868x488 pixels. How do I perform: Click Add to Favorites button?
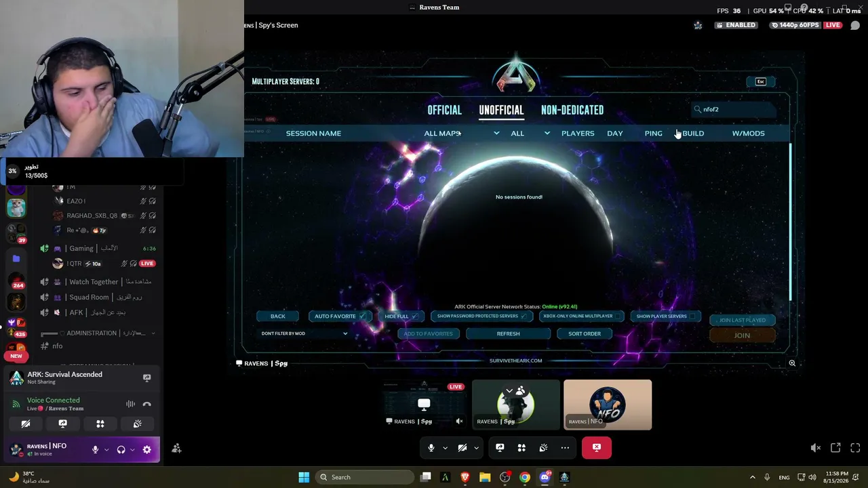[x=428, y=333]
